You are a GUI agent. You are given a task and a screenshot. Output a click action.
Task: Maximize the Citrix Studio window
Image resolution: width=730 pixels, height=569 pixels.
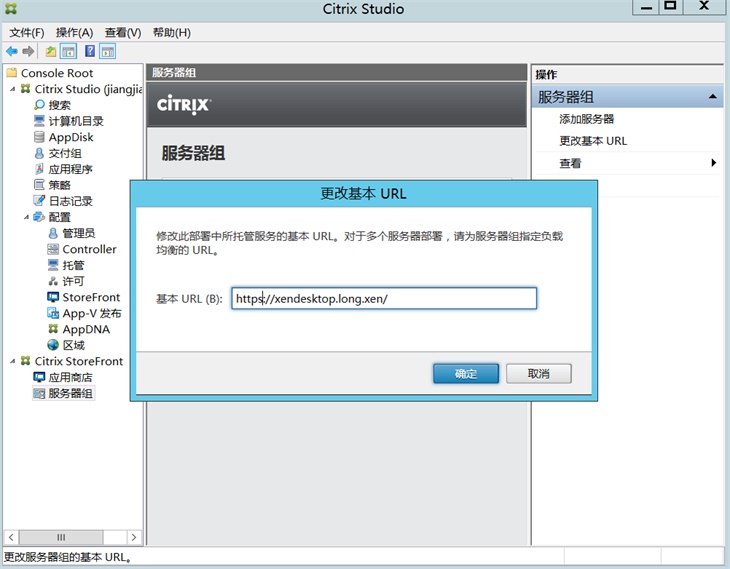pos(670,7)
